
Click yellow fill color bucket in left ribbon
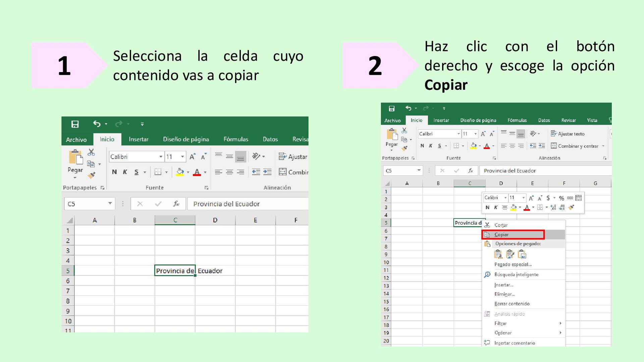(x=180, y=172)
